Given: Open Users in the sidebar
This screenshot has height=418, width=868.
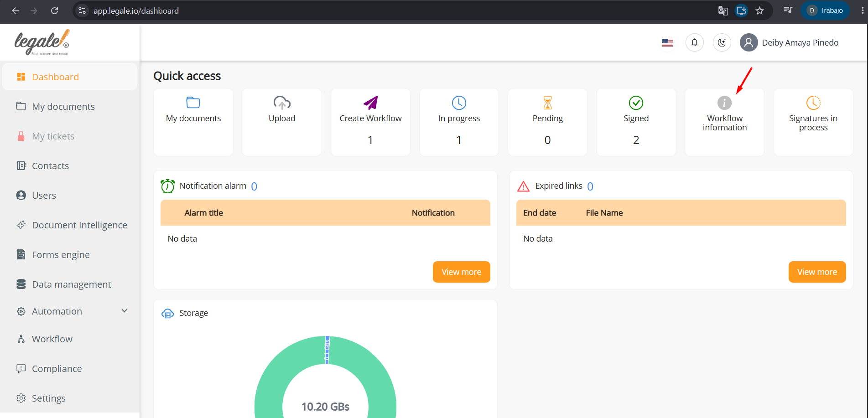Looking at the screenshot, I should click(x=70, y=195).
